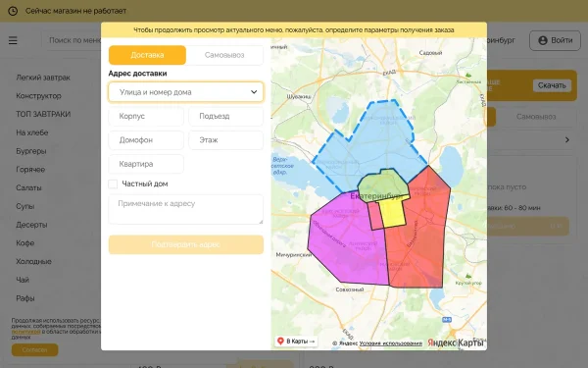The image size is (588, 368).
Task: Focus the Подъезд input field
Action: (x=226, y=117)
